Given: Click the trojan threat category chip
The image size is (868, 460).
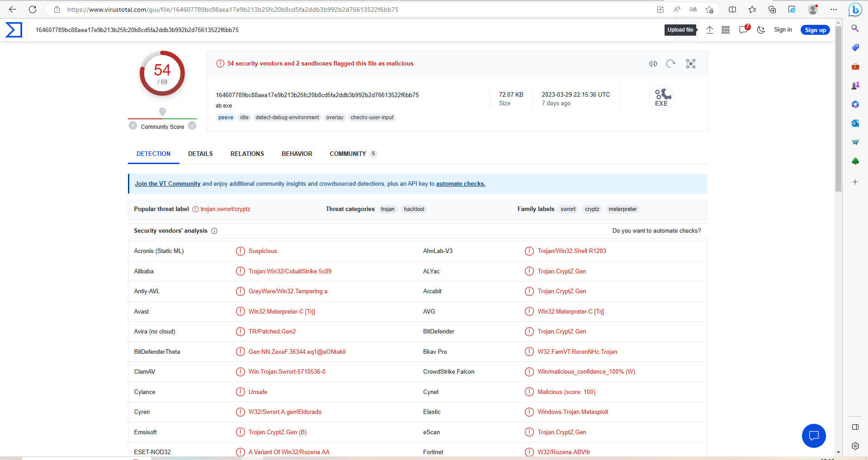Looking at the screenshot, I should click(x=388, y=209).
